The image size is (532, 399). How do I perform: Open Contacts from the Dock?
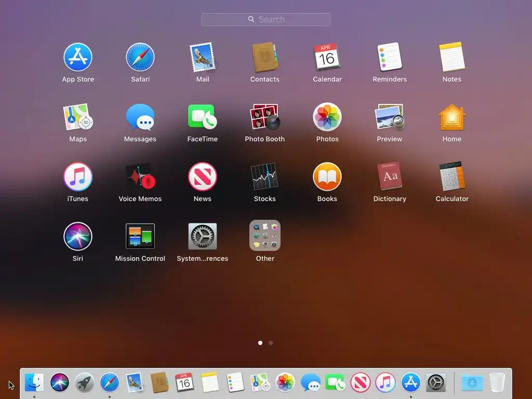click(x=159, y=382)
